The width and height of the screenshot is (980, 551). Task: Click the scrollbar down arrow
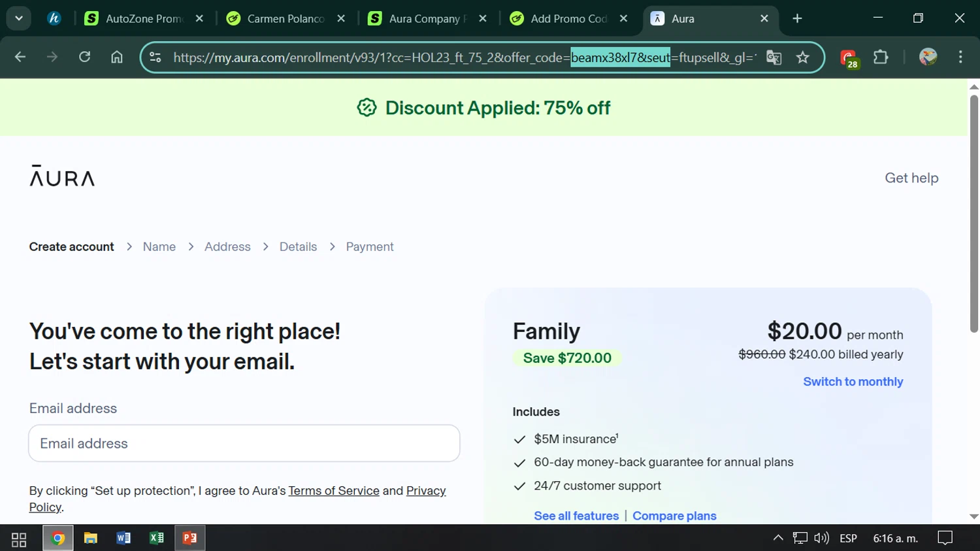click(974, 516)
